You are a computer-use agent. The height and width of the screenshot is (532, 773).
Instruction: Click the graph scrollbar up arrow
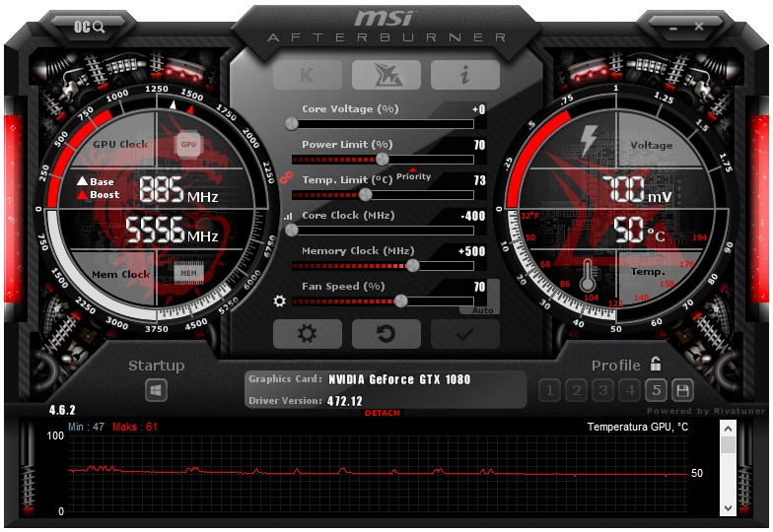(x=728, y=429)
